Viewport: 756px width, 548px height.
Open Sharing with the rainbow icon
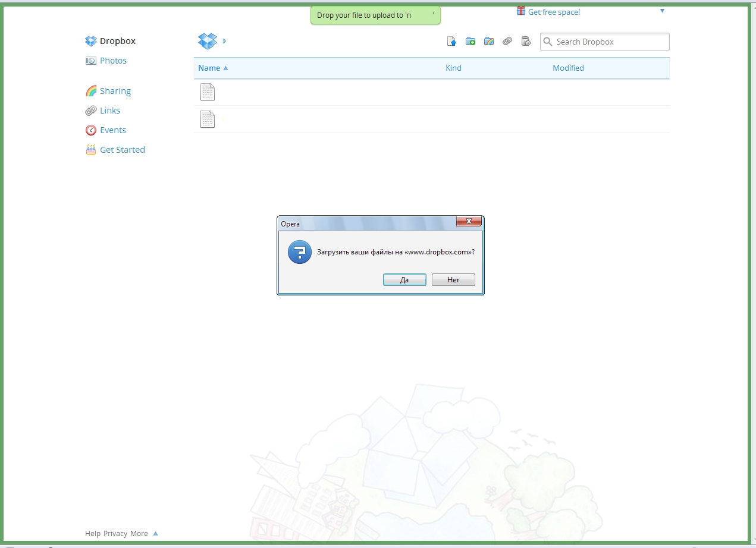coord(108,91)
